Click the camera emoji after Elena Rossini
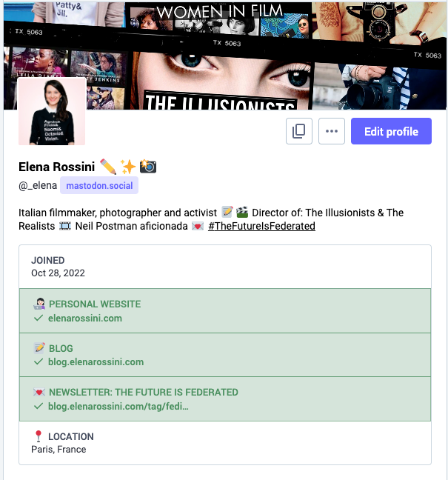 coord(148,167)
